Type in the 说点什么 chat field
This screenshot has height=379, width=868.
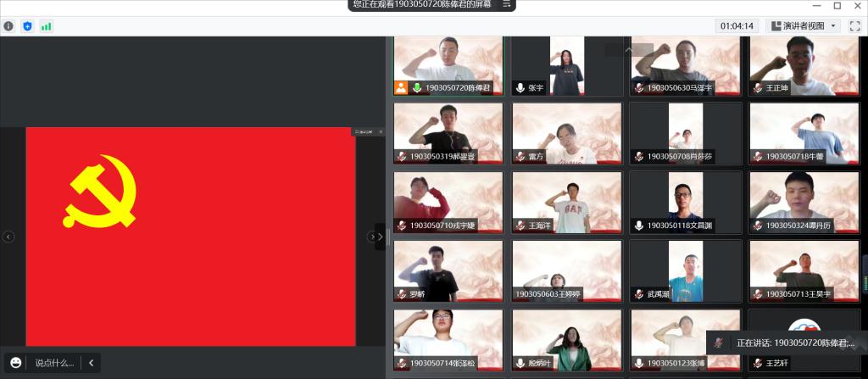click(x=53, y=363)
